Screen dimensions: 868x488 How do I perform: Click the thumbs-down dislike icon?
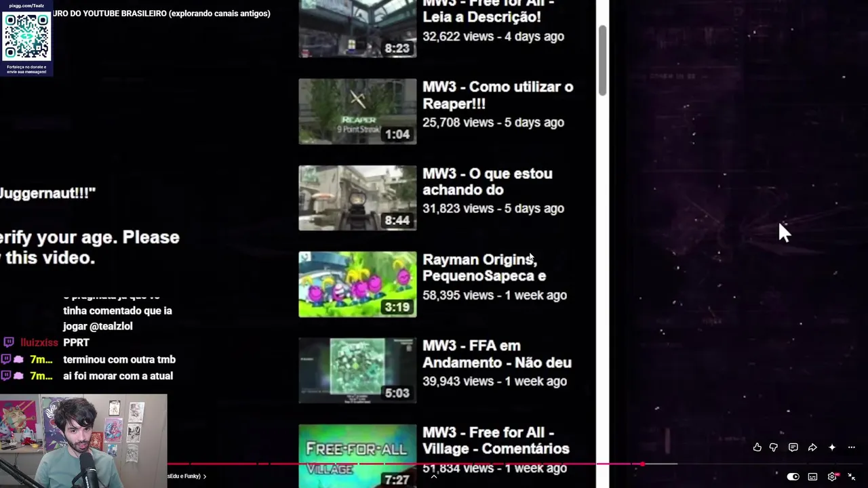(774, 447)
